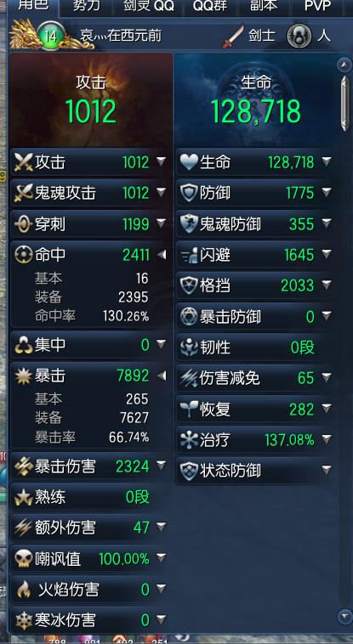The image size is (353, 644).
Task: Click the heart icon beside 生命
Action: click(189, 162)
